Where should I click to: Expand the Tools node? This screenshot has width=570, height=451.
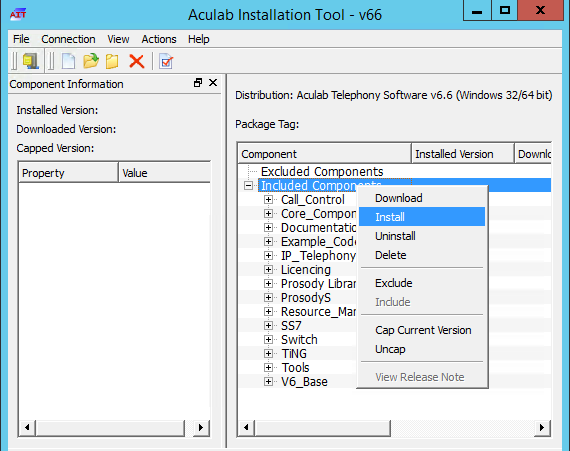(268, 367)
